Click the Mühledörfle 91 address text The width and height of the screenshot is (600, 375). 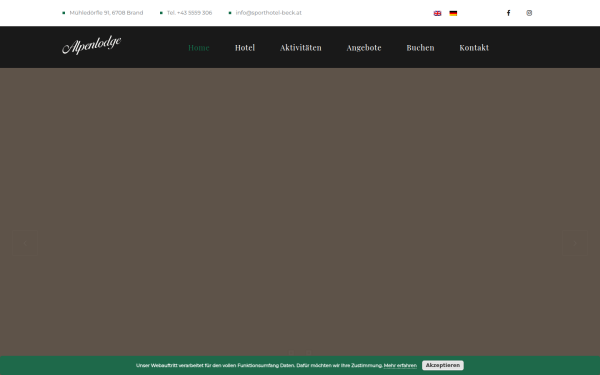106,13
